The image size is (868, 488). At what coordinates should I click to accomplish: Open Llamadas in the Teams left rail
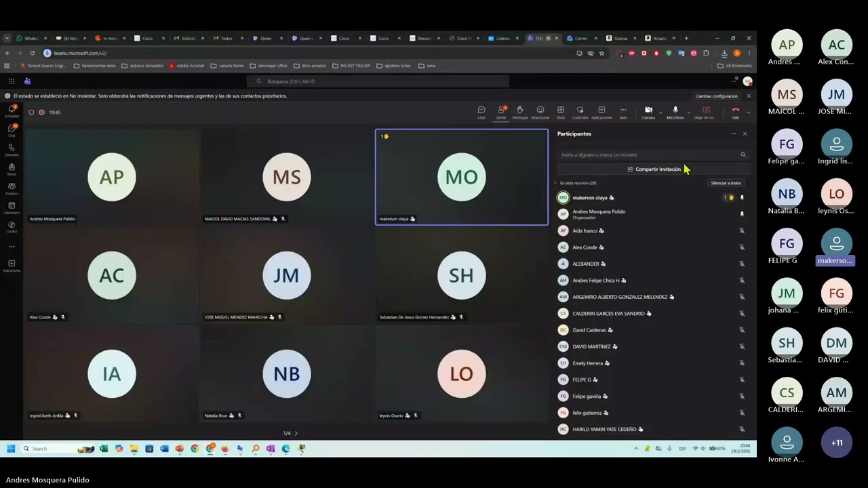click(12, 149)
